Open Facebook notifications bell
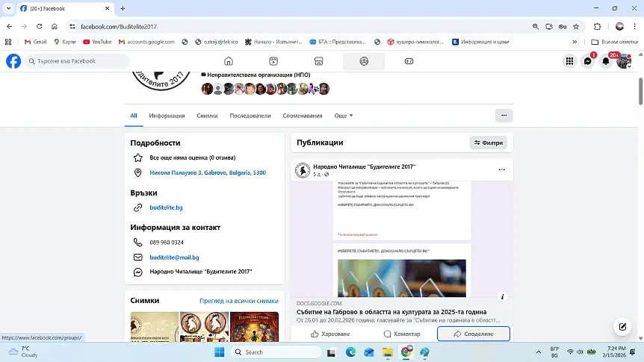This screenshot has height=362, width=644. 606,61
